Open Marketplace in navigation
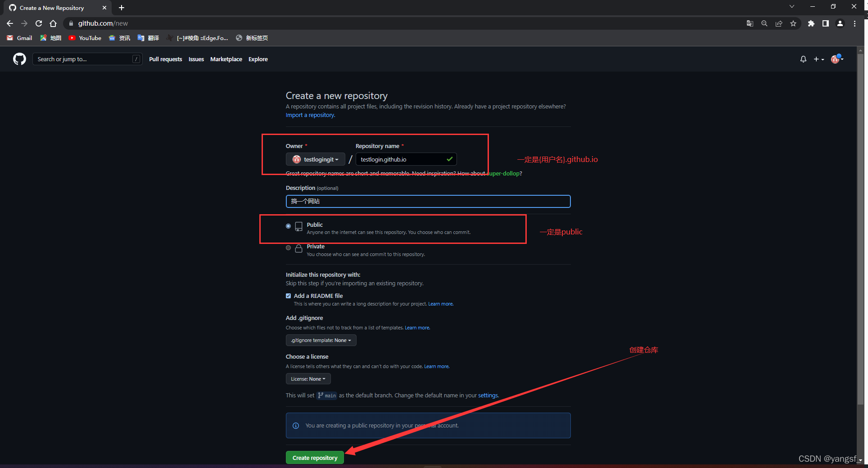The image size is (868, 468). [x=226, y=59]
